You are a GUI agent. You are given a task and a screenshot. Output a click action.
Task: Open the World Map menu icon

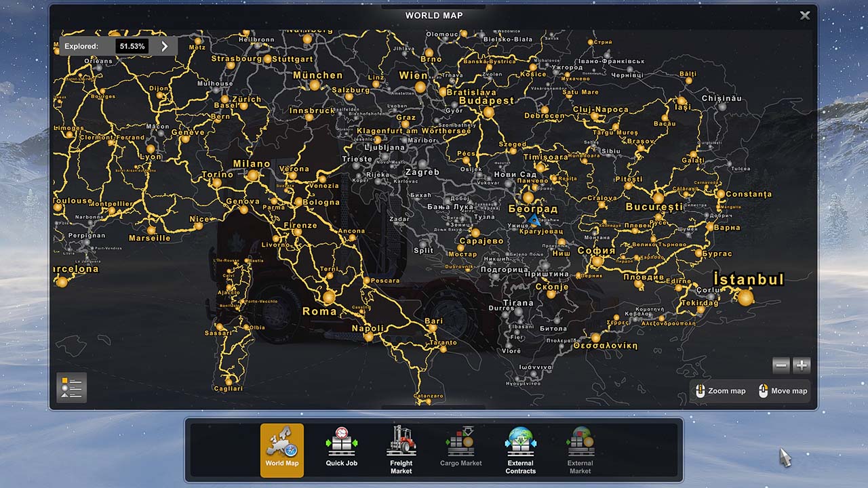pyautogui.click(x=282, y=450)
